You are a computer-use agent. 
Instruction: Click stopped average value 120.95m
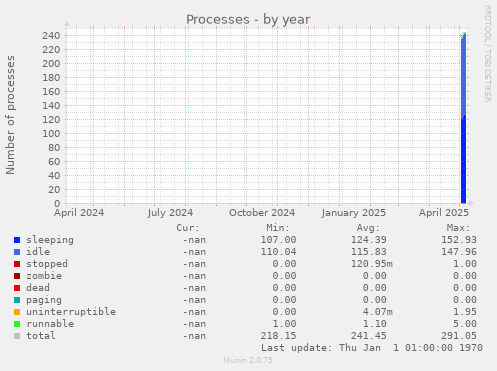372,264
